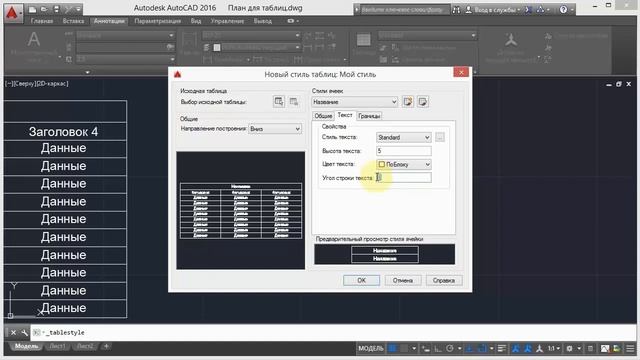Click the 'Отмена' cancel button
This screenshot has width=640, height=360.
(403, 280)
